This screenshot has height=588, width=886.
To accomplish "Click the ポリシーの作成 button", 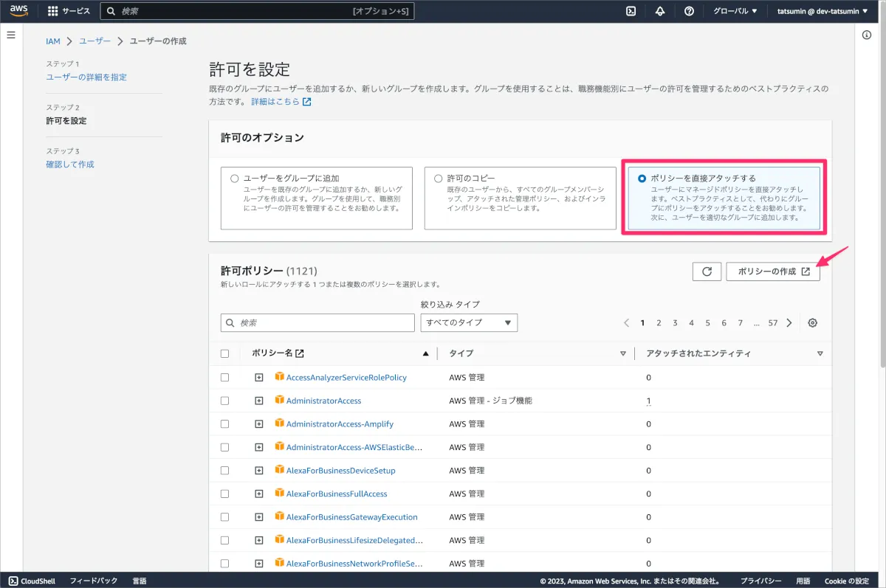I will click(773, 271).
